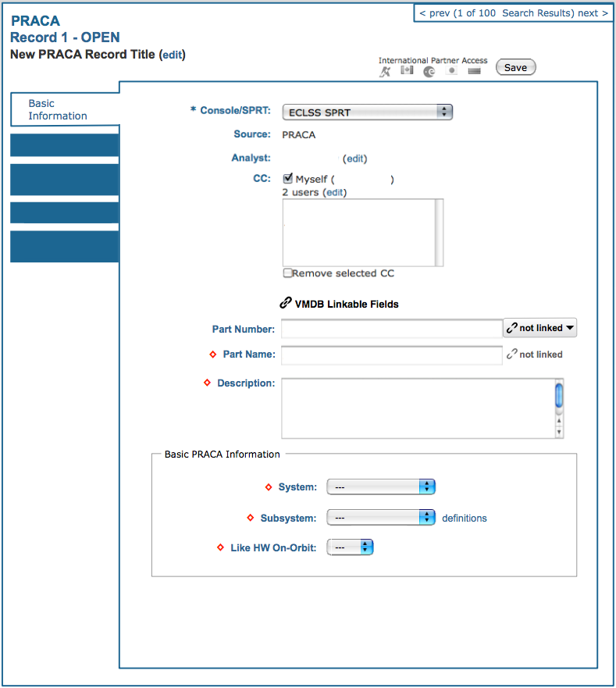Click the Description scrollbar down arrow

point(559,432)
